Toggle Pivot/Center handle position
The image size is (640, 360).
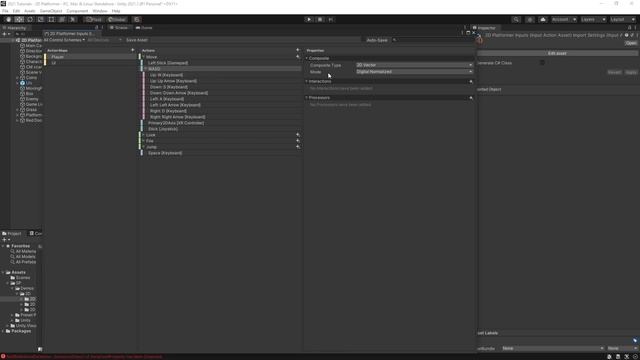coord(94,20)
